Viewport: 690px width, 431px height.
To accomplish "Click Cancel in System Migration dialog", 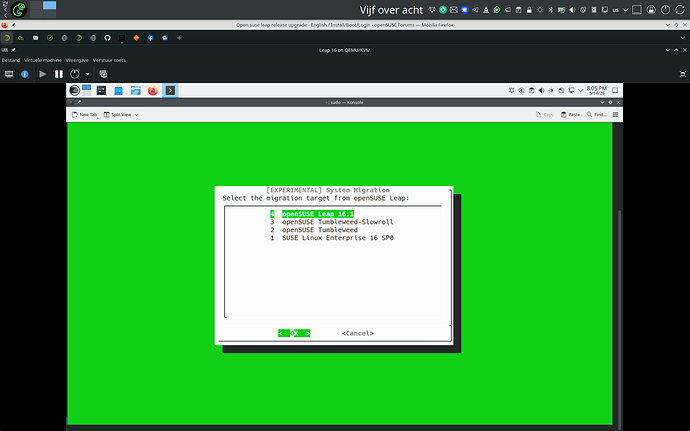I will click(358, 333).
